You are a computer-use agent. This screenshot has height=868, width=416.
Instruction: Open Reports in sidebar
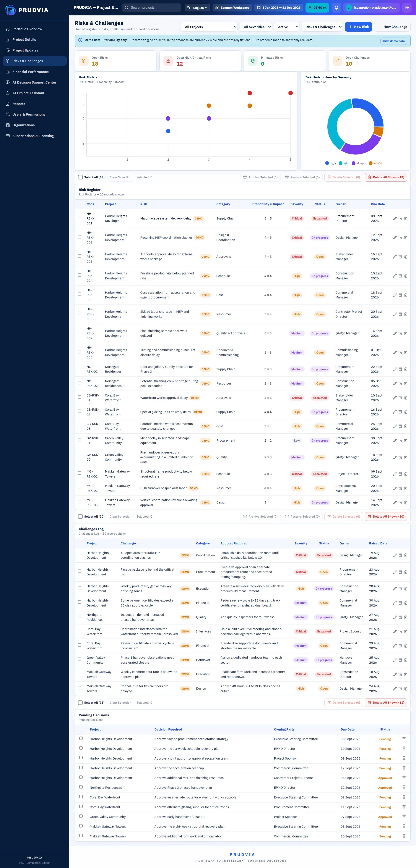(x=34, y=104)
